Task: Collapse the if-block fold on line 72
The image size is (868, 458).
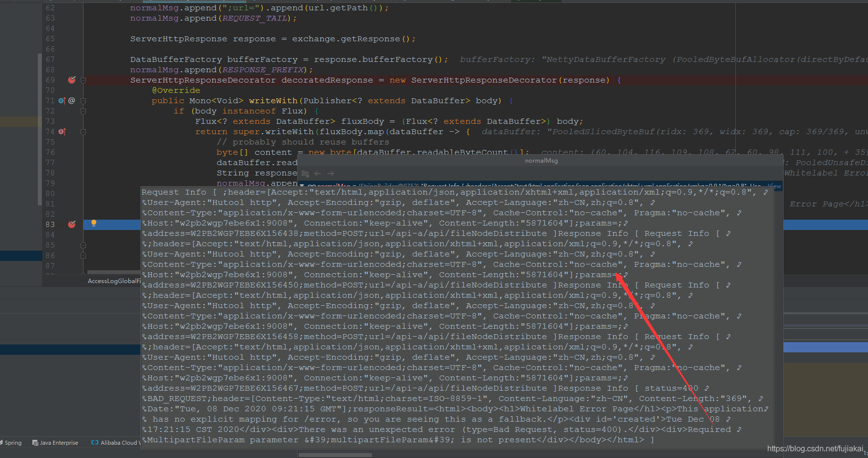Action: pyautogui.click(x=83, y=111)
